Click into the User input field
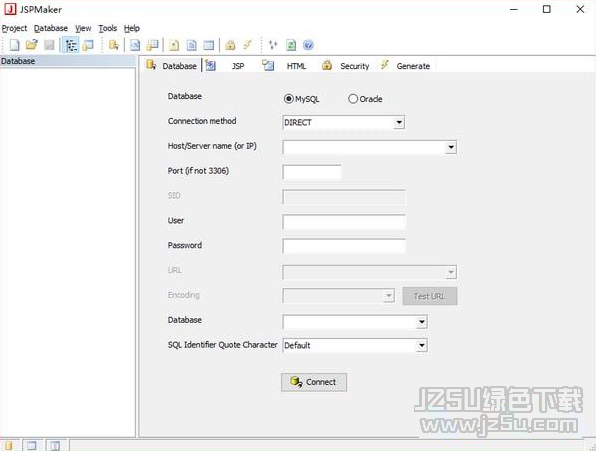Viewport: 596px width, 451px height. coord(344,222)
